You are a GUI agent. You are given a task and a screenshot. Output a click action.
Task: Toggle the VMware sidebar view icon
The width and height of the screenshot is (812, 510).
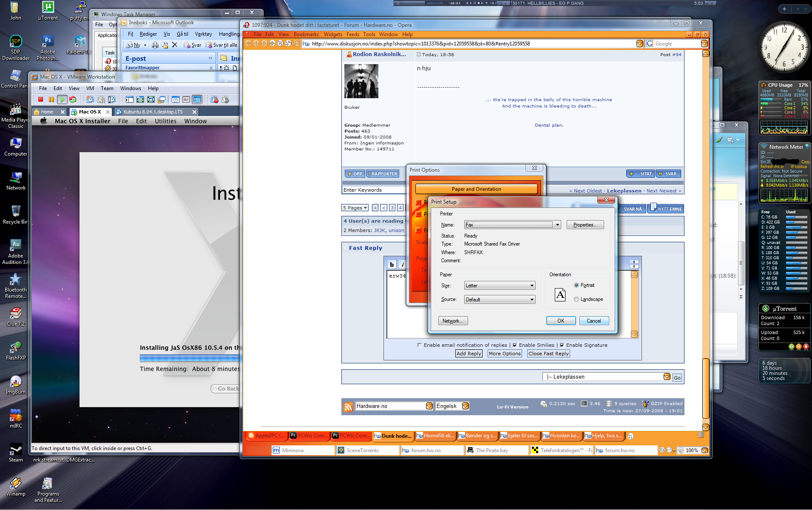click(129, 99)
